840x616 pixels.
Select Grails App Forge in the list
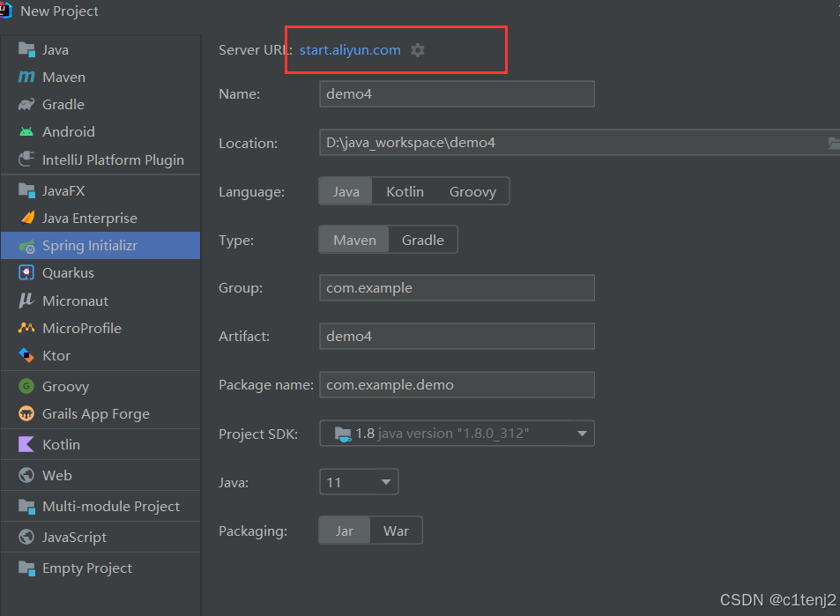pyautogui.click(x=100, y=413)
